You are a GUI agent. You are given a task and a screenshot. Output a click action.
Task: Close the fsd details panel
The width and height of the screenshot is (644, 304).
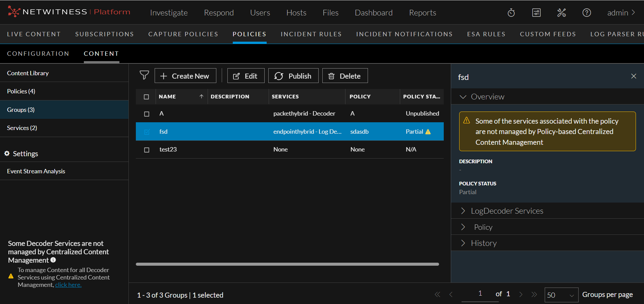(634, 76)
